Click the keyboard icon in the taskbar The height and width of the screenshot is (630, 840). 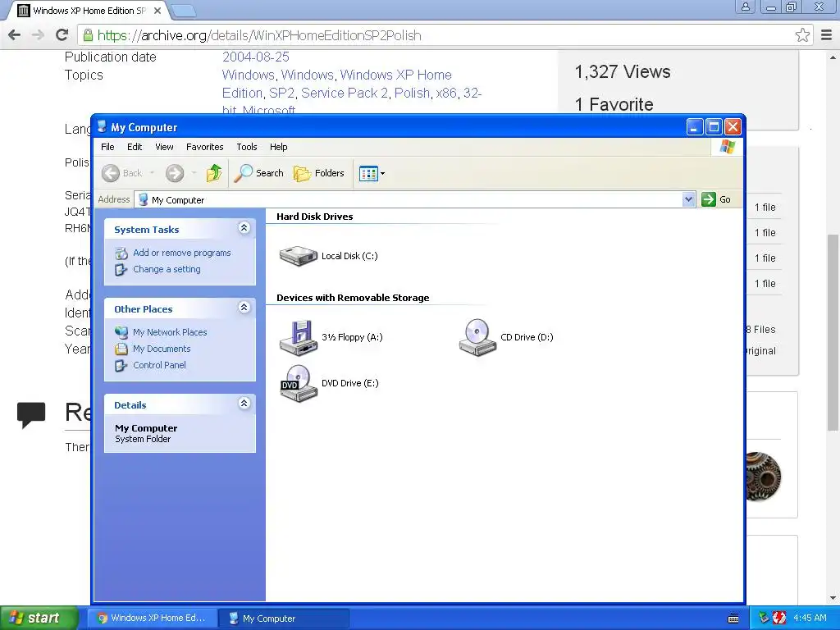coord(733,619)
